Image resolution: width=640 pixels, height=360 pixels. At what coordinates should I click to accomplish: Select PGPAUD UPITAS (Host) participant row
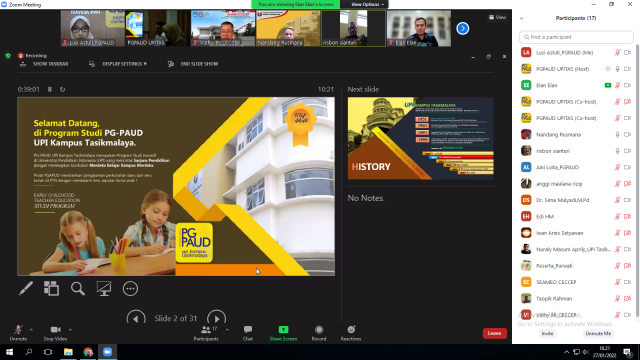pyautogui.click(x=576, y=69)
